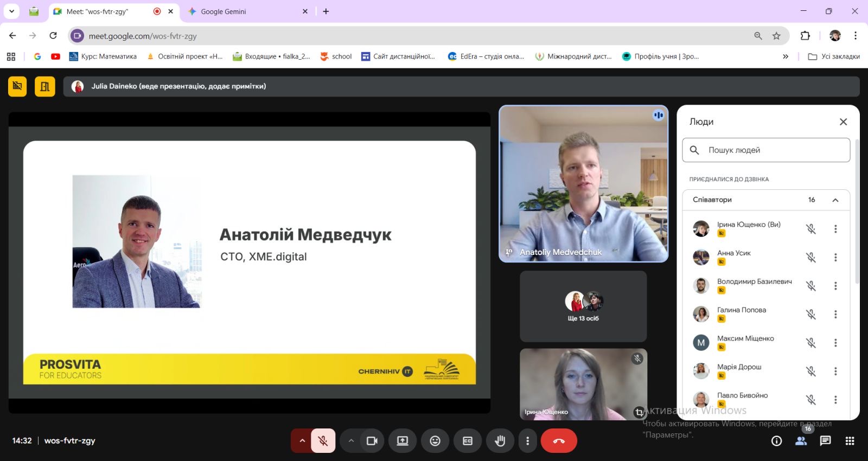Screen dimensions: 868x461
Task: Toggle closed captions button
Action: [468, 441]
